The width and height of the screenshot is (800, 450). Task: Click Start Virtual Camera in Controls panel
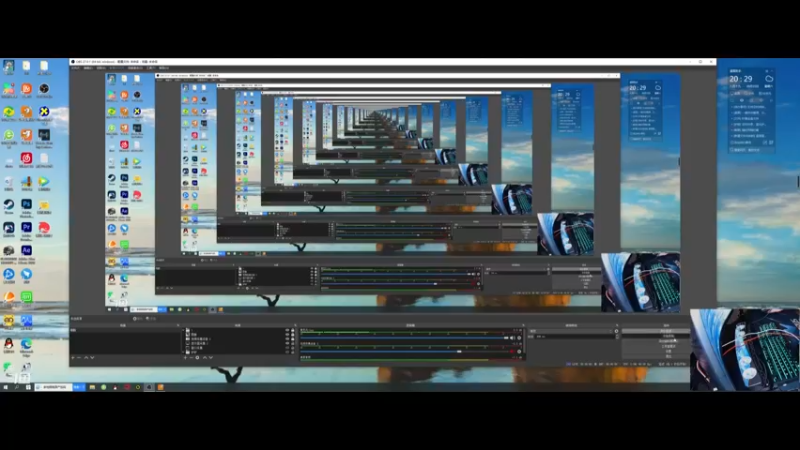[x=656, y=341]
